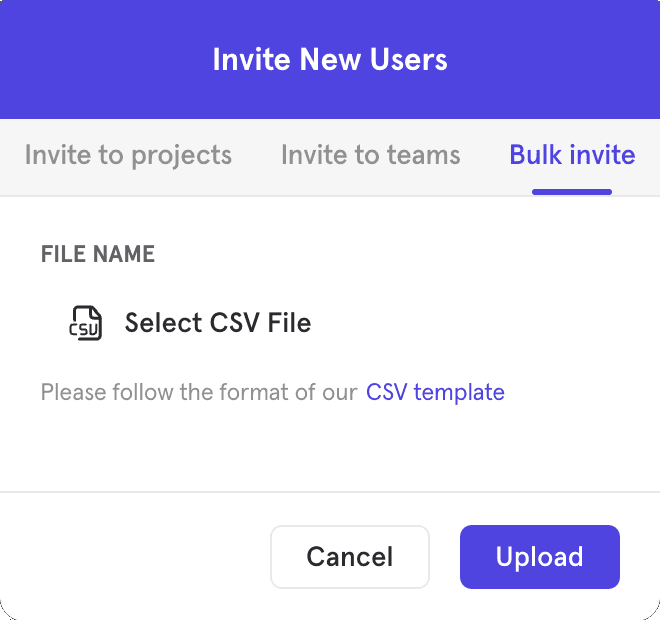Open the Invite to teams tab
Screen dimensions: 660x620
pos(371,155)
